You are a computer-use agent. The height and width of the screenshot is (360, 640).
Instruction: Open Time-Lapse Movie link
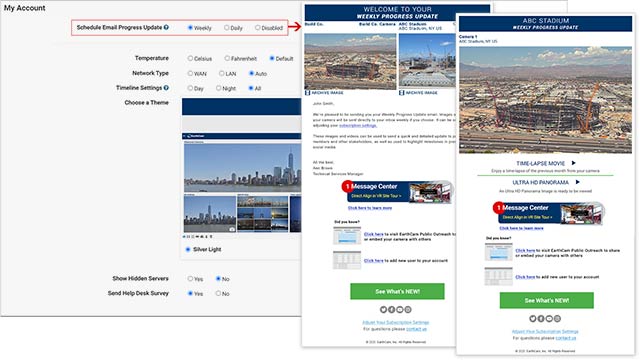coord(540,163)
